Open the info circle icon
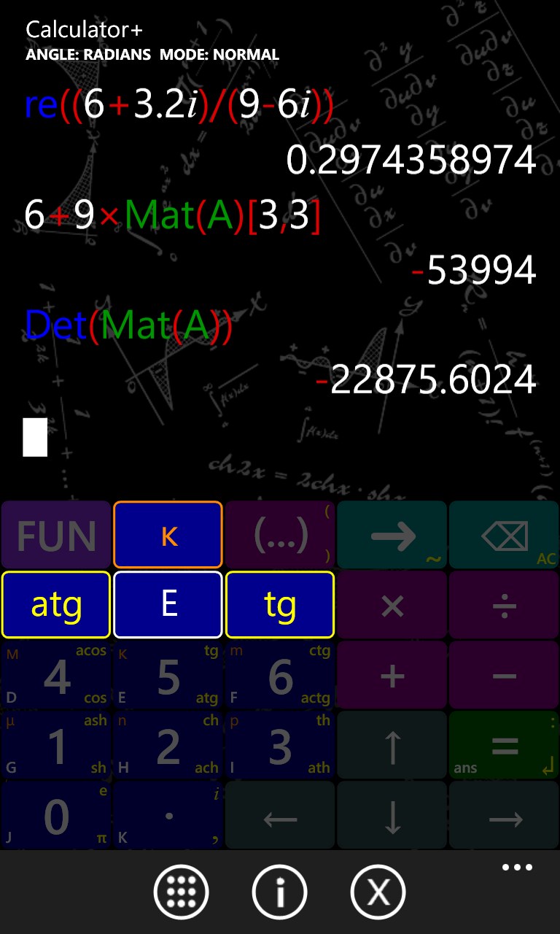 coord(279,892)
